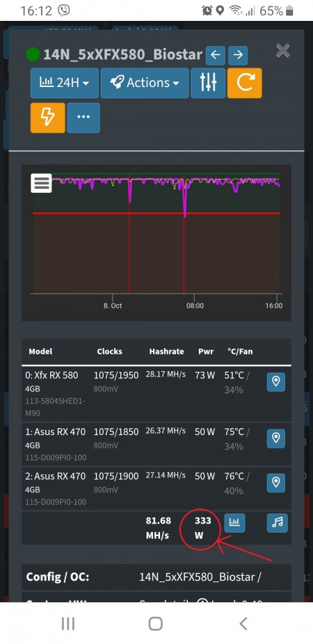313x644 pixels.
Task: Tap the Android recent apps button
Action: [68, 624]
